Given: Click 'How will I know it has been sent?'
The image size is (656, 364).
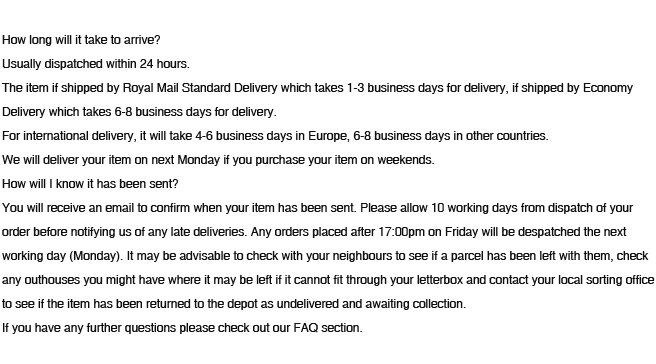Looking at the screenshot, I should tap(90, 184).
